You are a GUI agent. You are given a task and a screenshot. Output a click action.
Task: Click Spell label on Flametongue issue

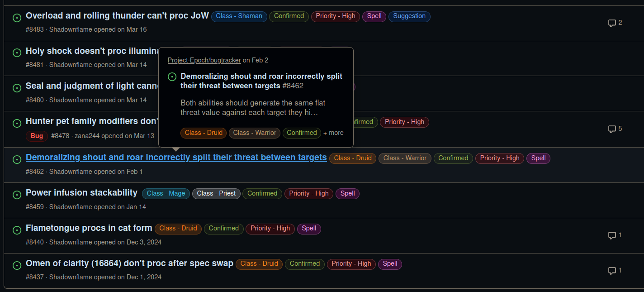(309, 229)
